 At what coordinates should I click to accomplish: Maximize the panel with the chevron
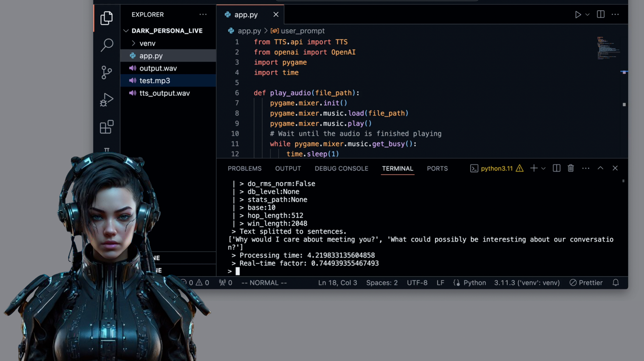tap(600, 168)
